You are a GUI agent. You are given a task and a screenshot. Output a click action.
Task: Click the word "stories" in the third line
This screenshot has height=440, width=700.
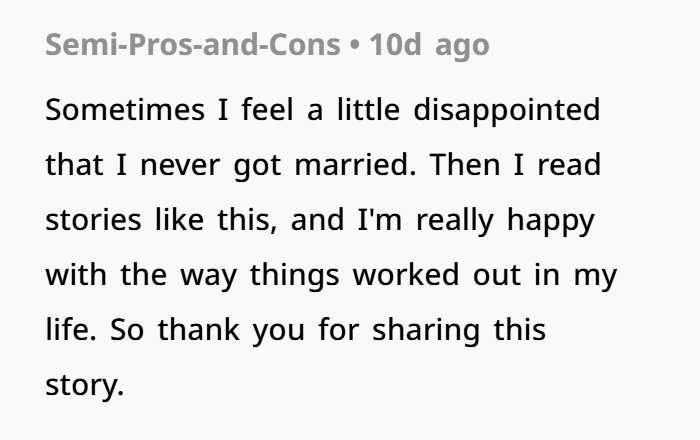[90, 219]
